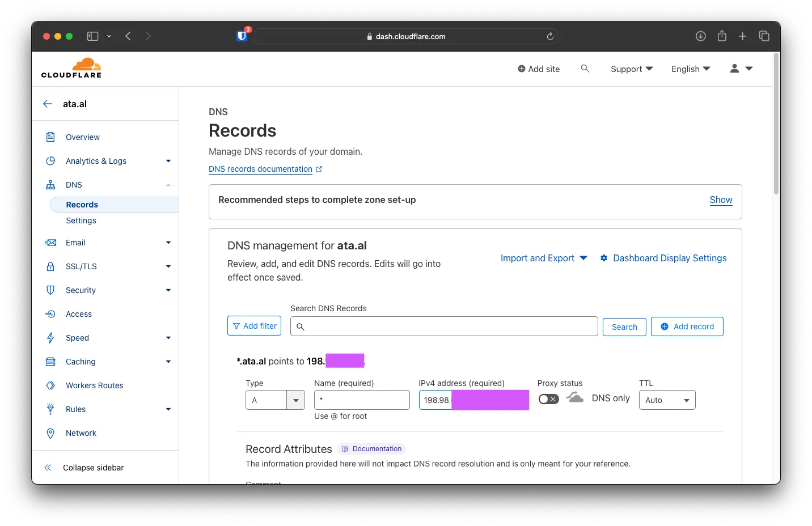The image size is (812, 526).
Task: Select Records under DNS
Action: pos(115,205)
